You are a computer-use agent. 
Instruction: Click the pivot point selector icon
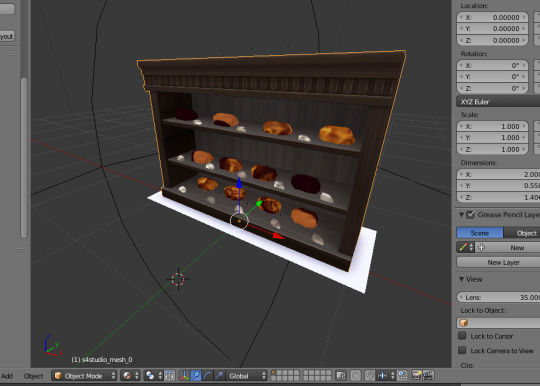click(153, 376)
